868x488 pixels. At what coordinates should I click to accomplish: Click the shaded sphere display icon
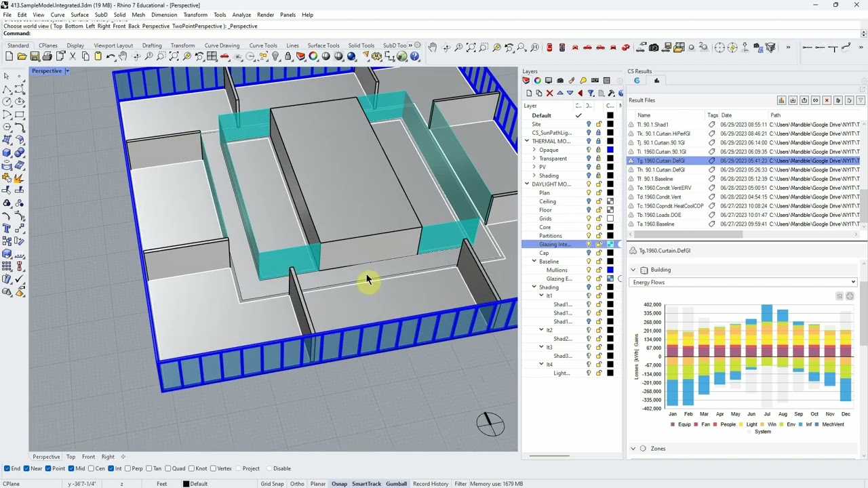coord(325,56)
